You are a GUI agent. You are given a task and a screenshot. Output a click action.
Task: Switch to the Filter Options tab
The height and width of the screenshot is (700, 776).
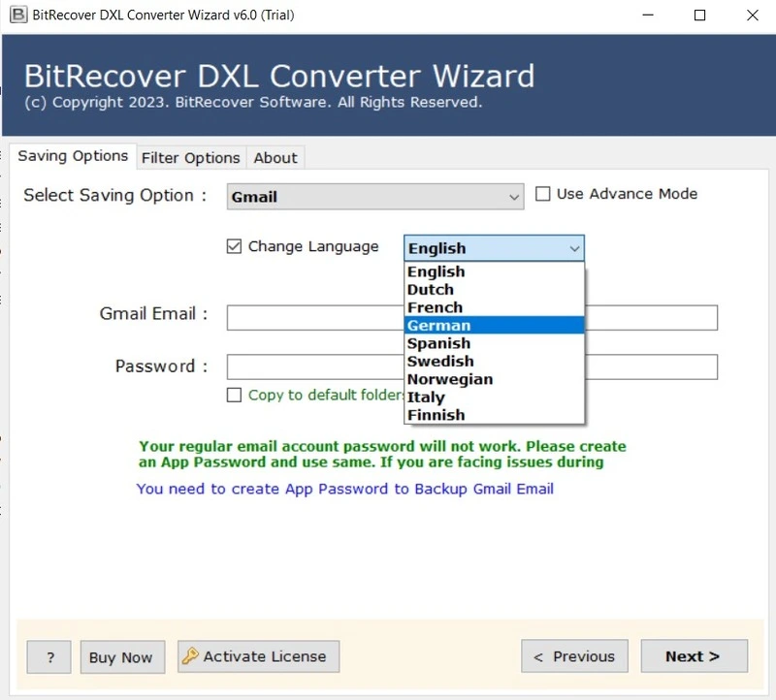point(190,158)
